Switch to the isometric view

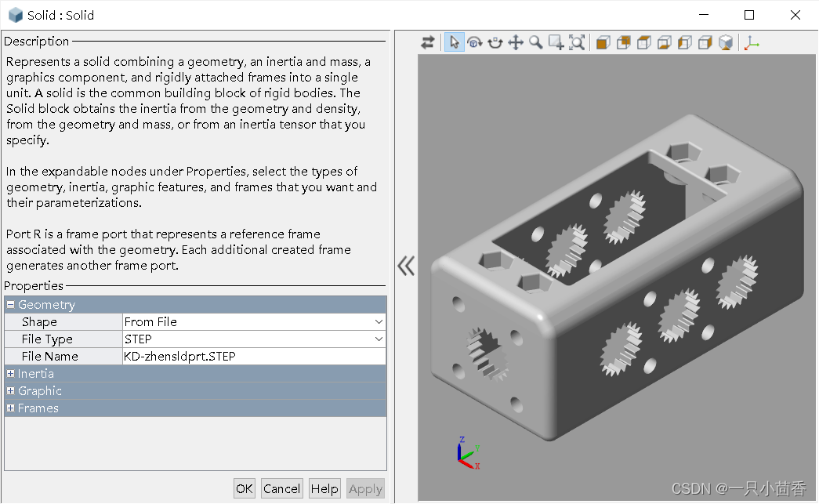tap(725, 42)
